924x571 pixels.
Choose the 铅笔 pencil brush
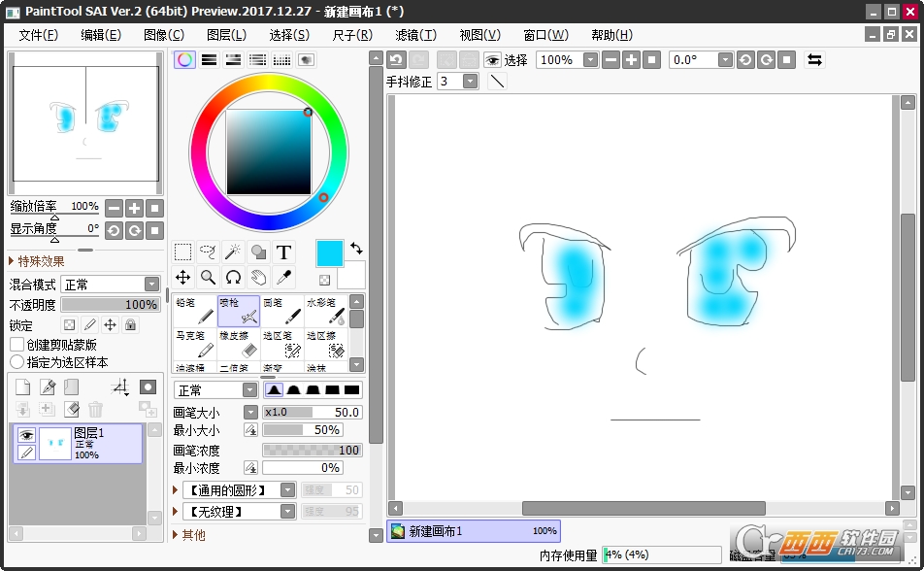(195, 311)
